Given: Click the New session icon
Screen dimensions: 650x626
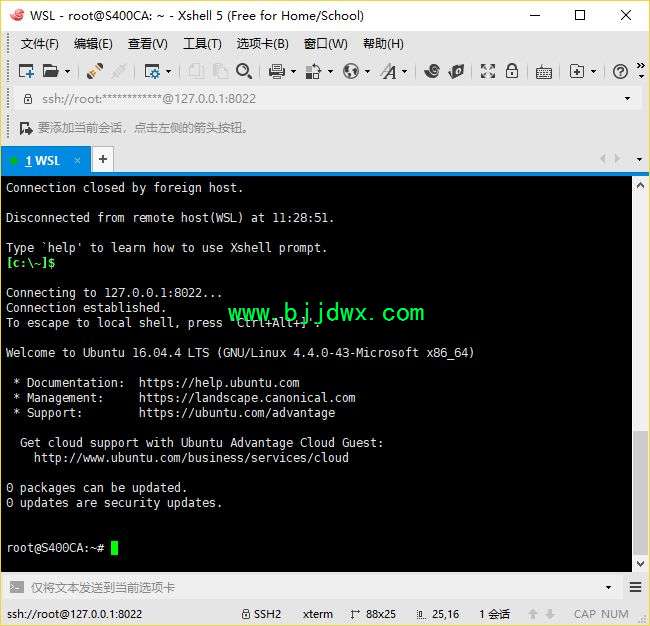Looking at the screenshot, I should (x=26, y=71).
